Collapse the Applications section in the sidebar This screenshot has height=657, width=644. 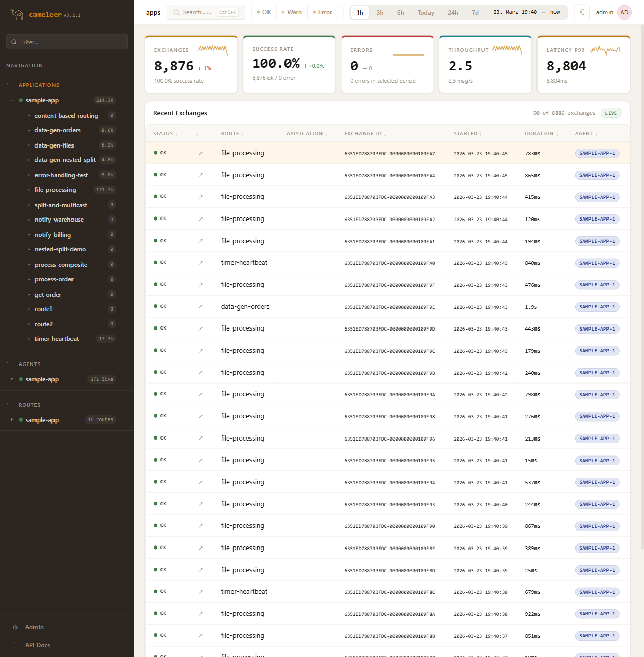click(x=7, y=84)
